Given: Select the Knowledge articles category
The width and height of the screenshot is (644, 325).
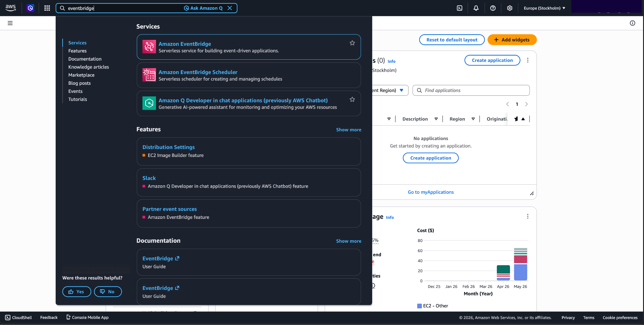Looking at the screenshot, I should coord(89,67).
